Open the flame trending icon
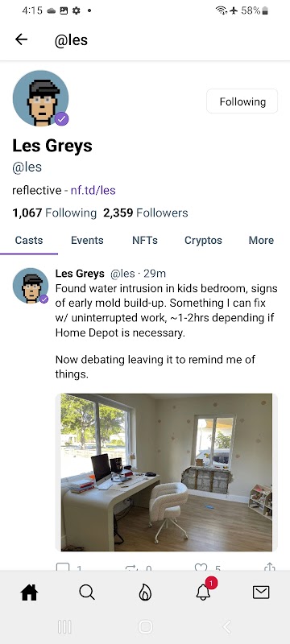 [145, 592]
